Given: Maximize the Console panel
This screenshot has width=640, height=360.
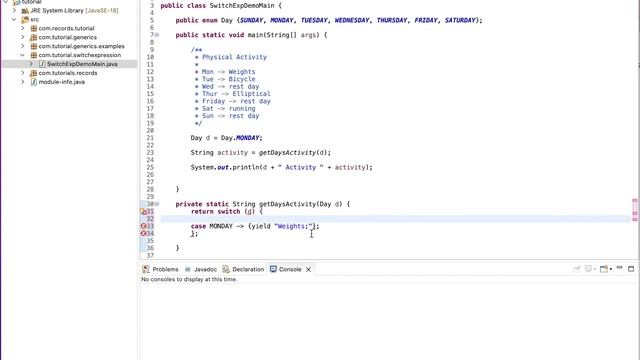Looking at the screenshot, I should point(631,269).
